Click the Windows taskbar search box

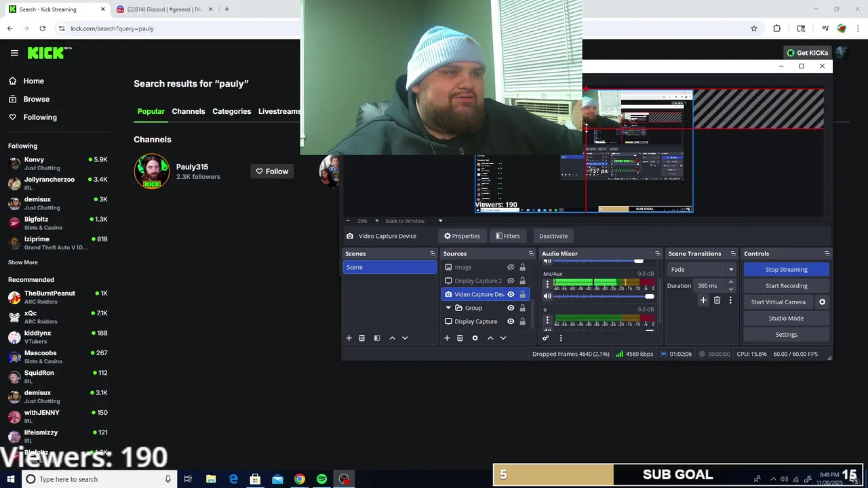(98, 479)
